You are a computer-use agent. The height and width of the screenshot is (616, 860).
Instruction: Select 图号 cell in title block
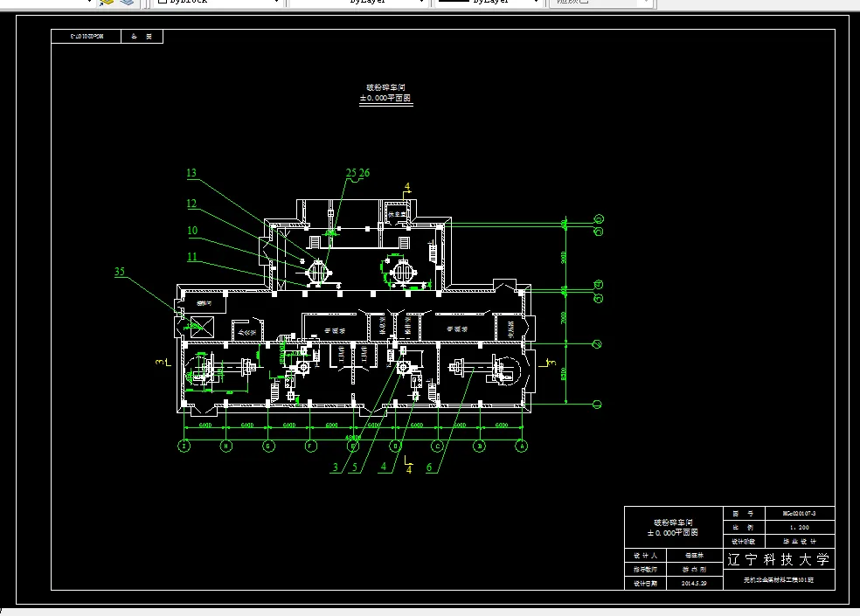click(x=743, y=514)
